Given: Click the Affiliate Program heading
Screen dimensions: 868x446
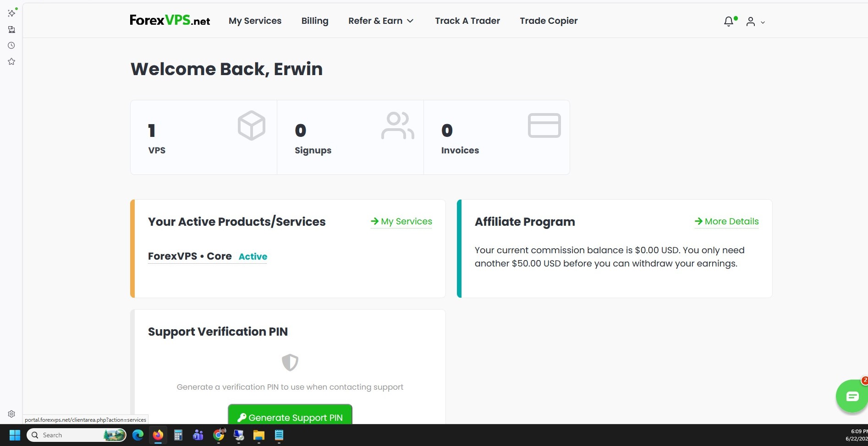Looking at the screenshot, I should pyautogui.click(x=525, y=222).
